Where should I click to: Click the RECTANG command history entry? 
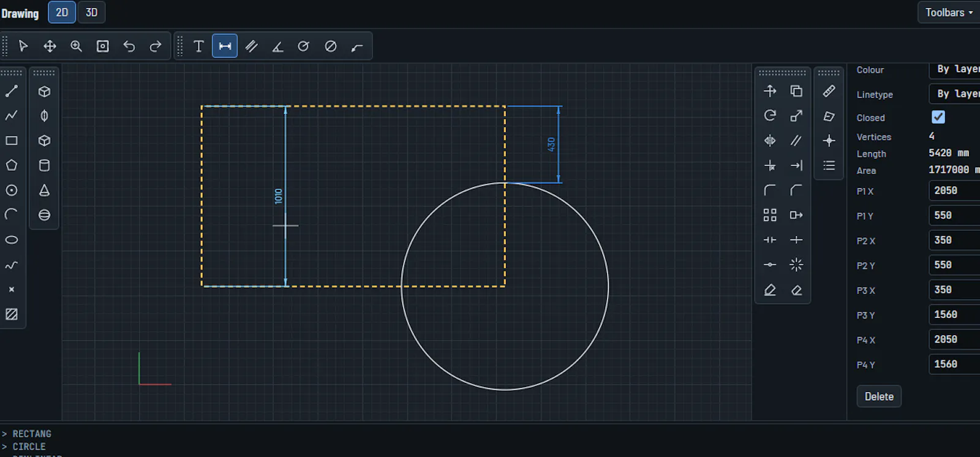click(x=32, y=434)
